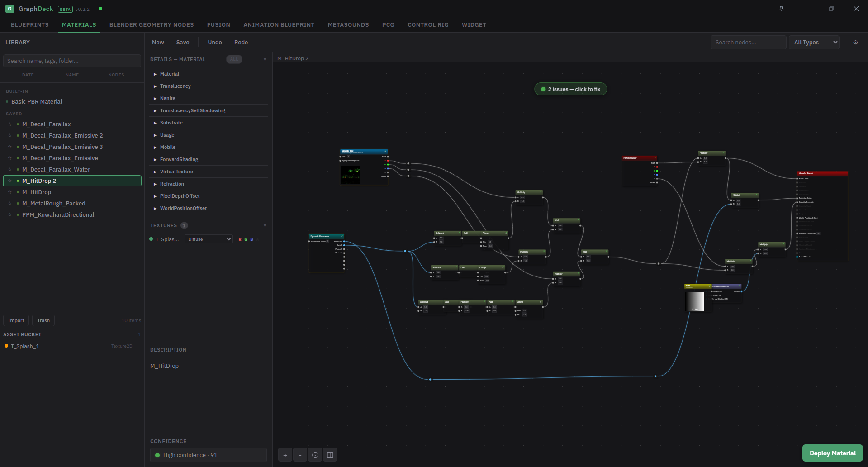Toggle the ALL filter pill in Details panel
The width and height of the screenshot is (868, 467).
[234, 59]
